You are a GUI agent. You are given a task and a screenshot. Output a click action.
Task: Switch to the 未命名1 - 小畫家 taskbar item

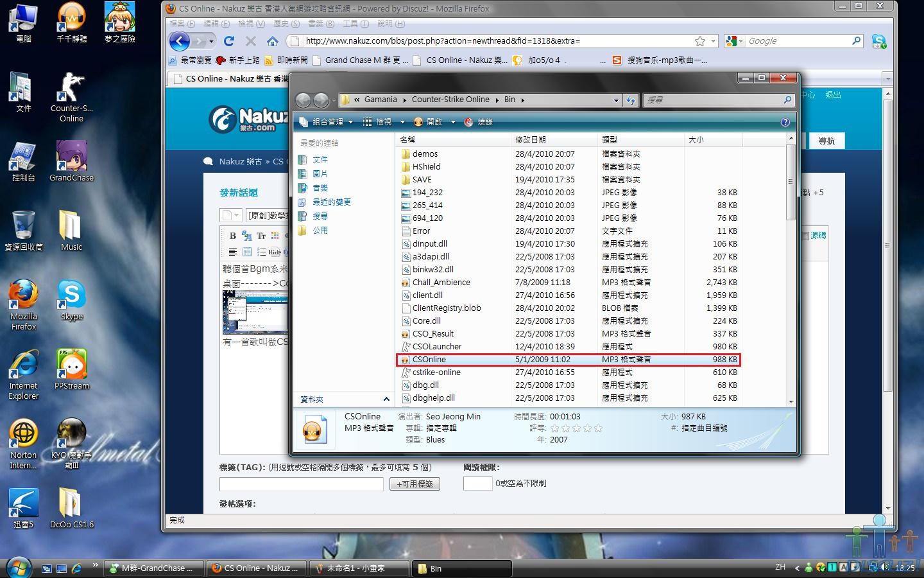click(359, 568)
